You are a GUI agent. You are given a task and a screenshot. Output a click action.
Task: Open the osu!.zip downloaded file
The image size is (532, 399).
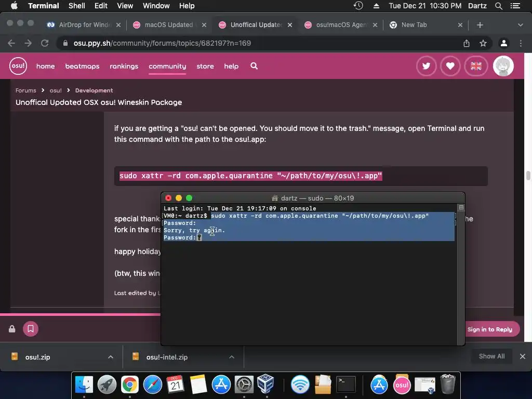click(x=37, y=357)
